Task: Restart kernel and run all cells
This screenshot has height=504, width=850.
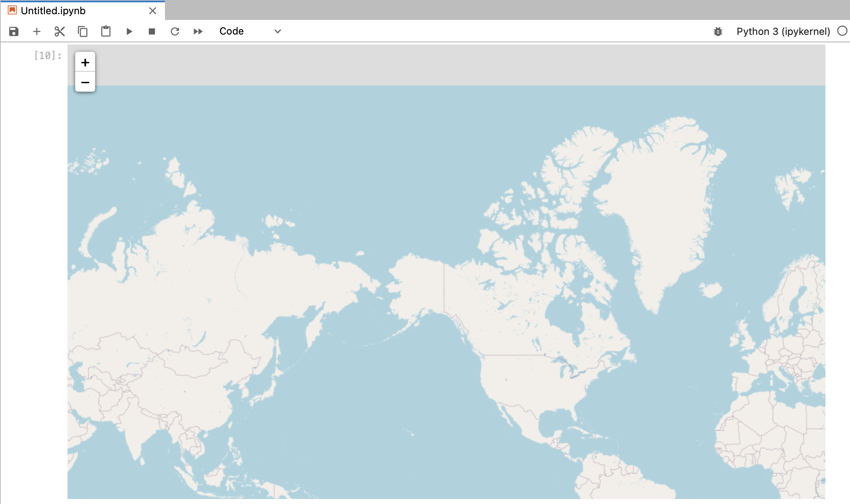Action: click(198, 31)
